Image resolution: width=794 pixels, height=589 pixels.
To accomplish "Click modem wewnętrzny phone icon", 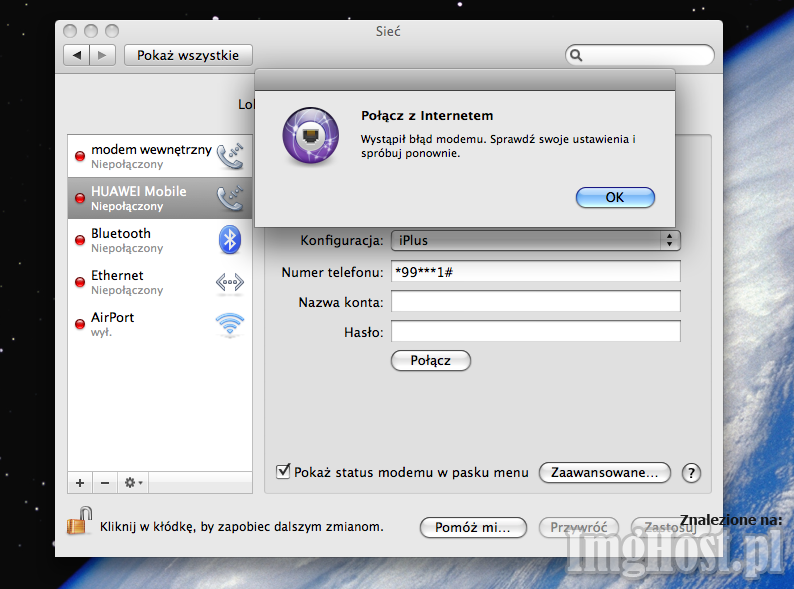I will click(x=230, y=156).
